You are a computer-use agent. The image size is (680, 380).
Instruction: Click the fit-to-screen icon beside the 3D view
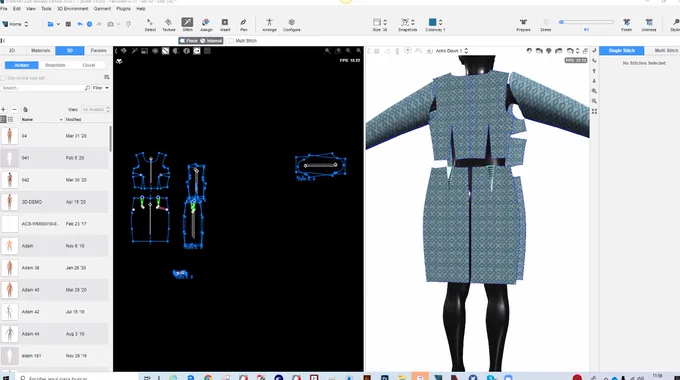pos(594,111)
